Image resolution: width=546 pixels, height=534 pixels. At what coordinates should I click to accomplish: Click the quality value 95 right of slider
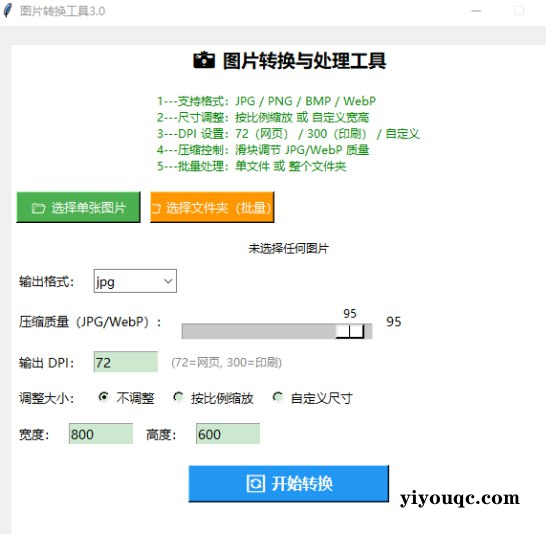393,322
